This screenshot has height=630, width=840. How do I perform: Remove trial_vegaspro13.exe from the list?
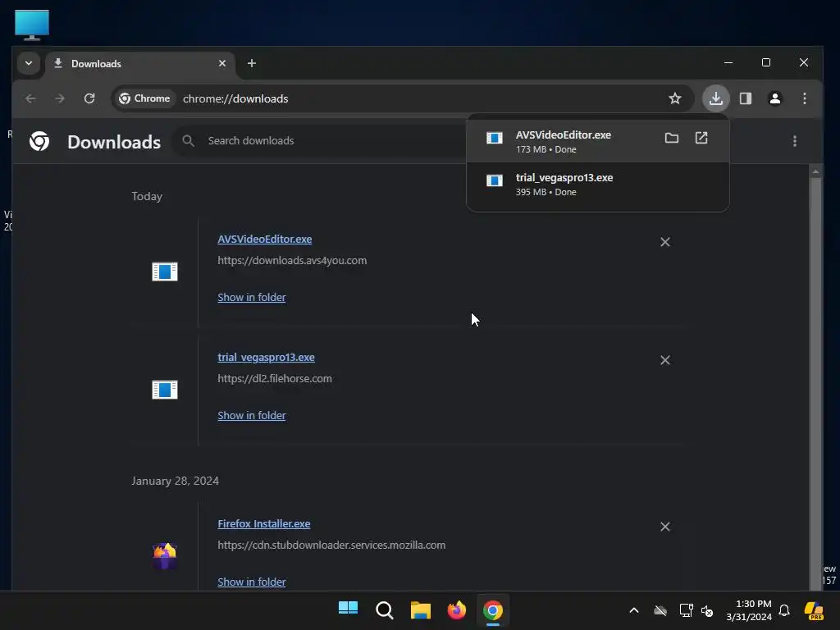[664, 360]
